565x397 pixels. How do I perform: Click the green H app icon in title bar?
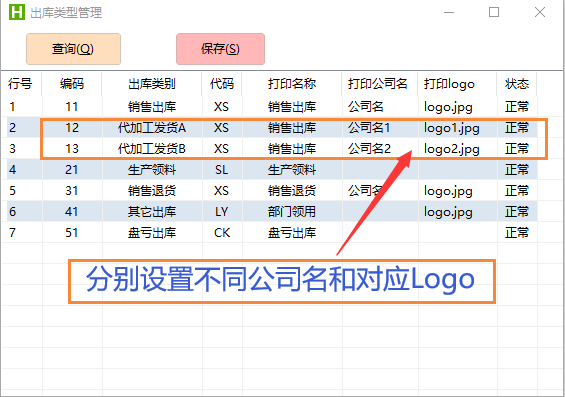(17, 12)
